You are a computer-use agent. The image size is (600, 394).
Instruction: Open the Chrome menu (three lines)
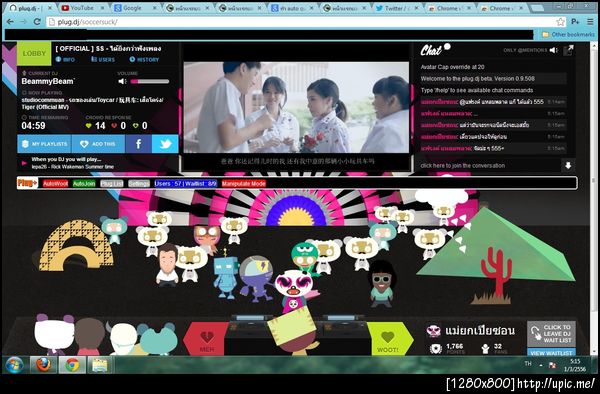pyautogui.click(x=590, y=22)
